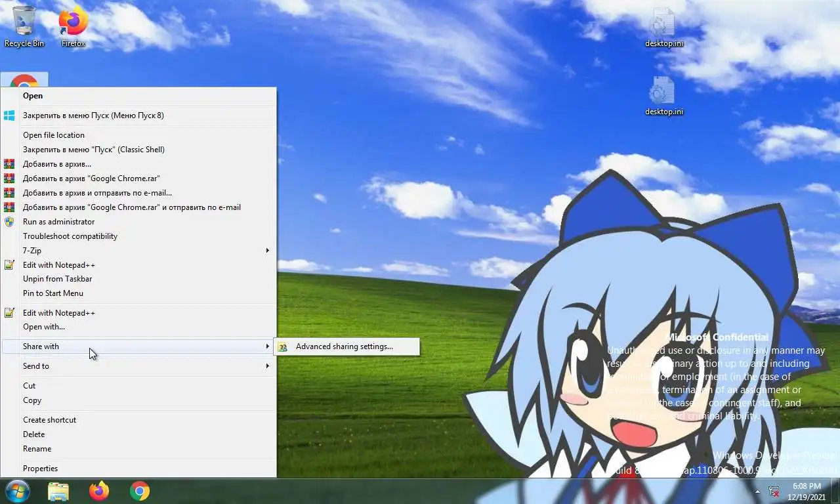Click the network status tray icon
840x504 pixels.
tap(774, 491)
